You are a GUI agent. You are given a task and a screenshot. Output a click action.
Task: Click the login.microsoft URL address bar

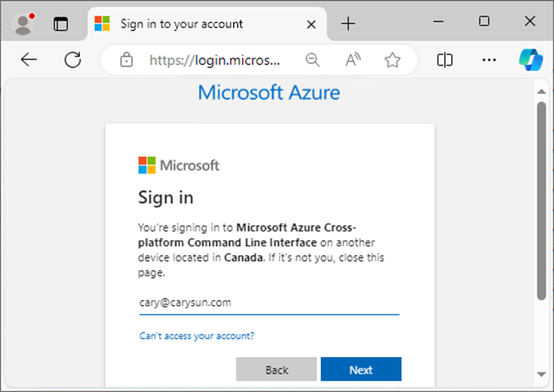tap(215, 60)
